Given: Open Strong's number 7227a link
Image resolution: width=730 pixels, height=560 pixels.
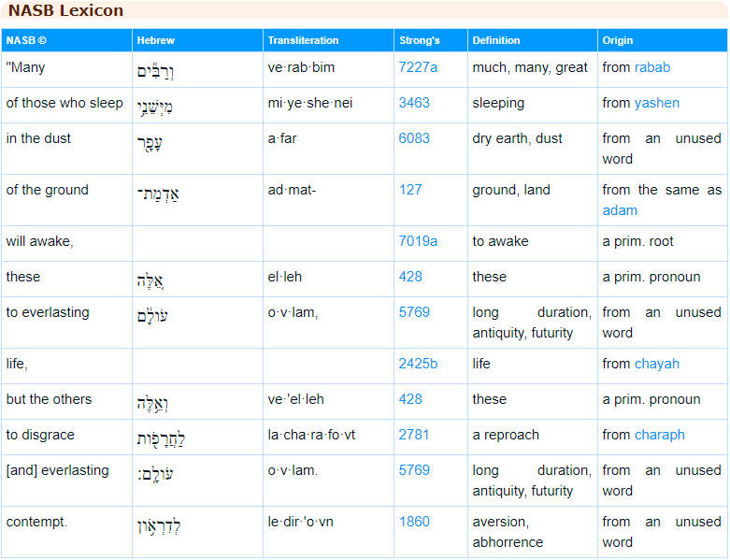Looking at the screenshot, I should 418,67.
